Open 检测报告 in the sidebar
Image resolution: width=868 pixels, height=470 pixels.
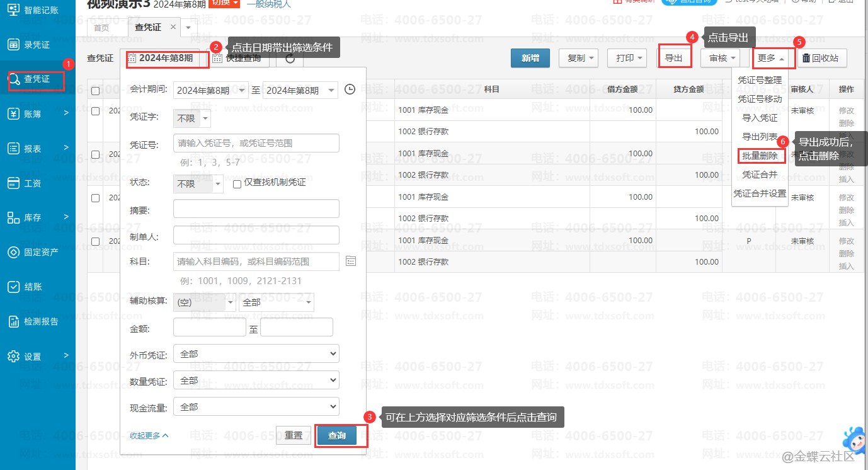click(38, 321)
